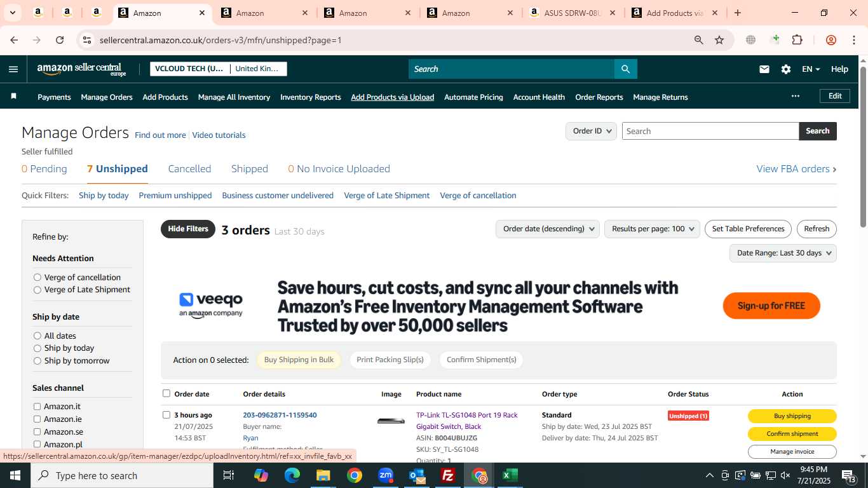Image resolution: width=868 pixels, height=488 pixels.
Task: Open a new browser tab with plus icon
Action: click(737, 13)
